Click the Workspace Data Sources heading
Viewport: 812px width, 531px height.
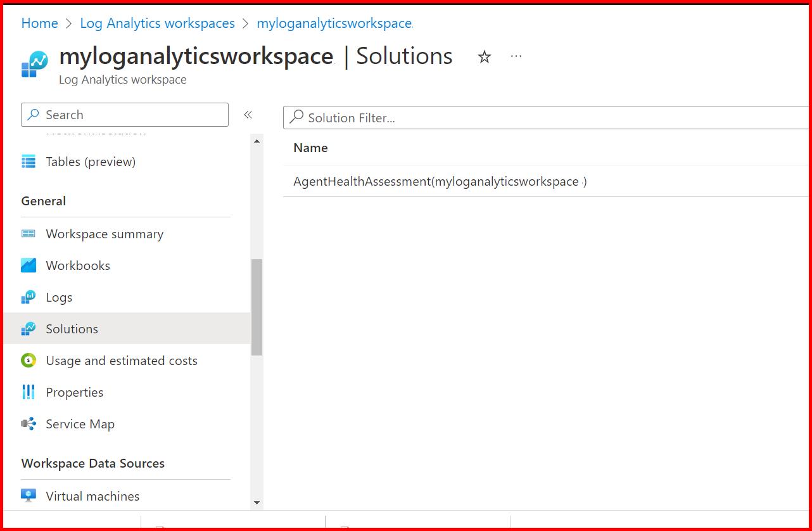tap(92, 463)
